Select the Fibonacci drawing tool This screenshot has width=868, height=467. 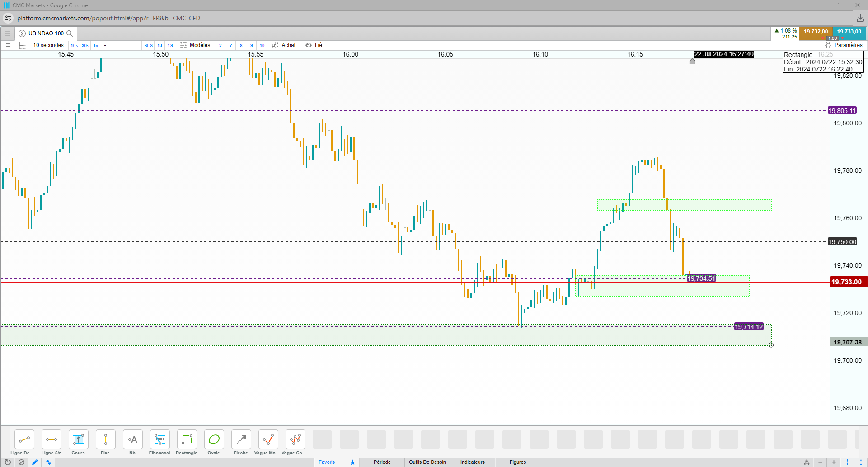[160, 443]
